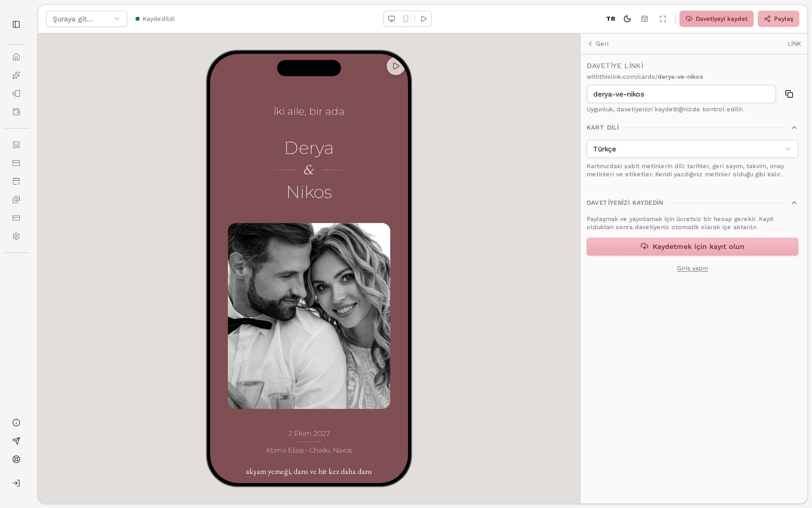Viewport: 812px width, 508px height.
Task: Click the paper plane send icon
Action: 16,441
